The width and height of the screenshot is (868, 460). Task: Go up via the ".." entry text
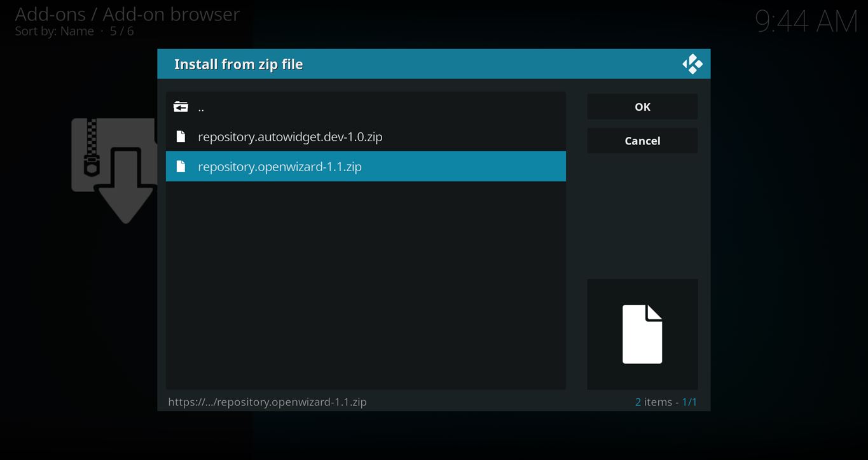201,108
